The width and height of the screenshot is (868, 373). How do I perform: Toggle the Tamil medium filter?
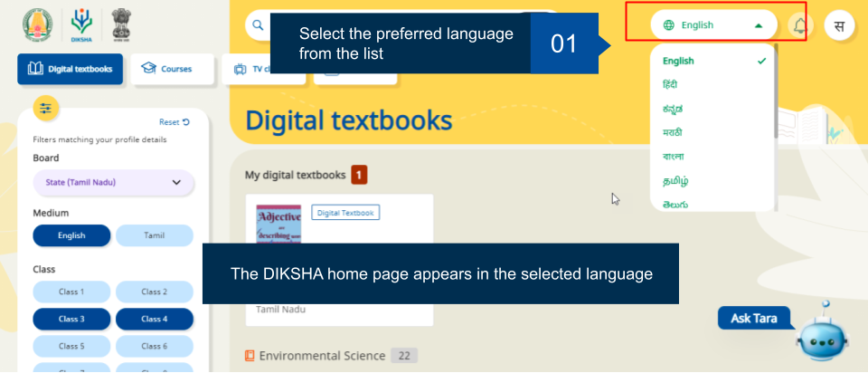[x=155, y=235]
